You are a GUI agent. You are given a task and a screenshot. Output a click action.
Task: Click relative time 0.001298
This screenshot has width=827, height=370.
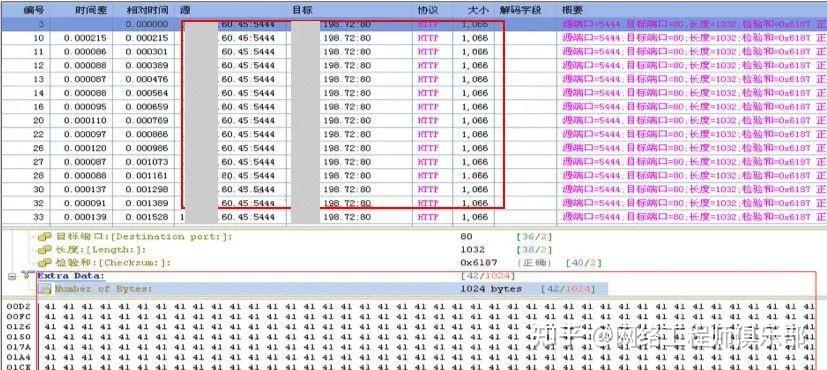(147, 189)
